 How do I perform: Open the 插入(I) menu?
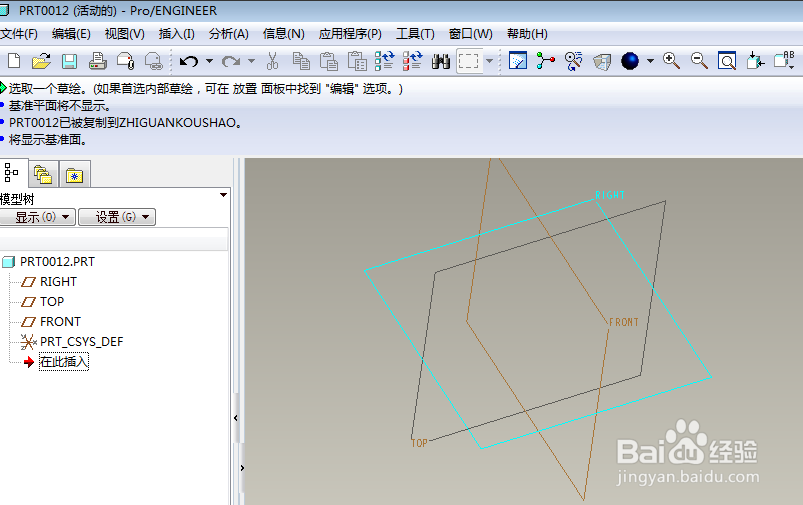(177, 34)
